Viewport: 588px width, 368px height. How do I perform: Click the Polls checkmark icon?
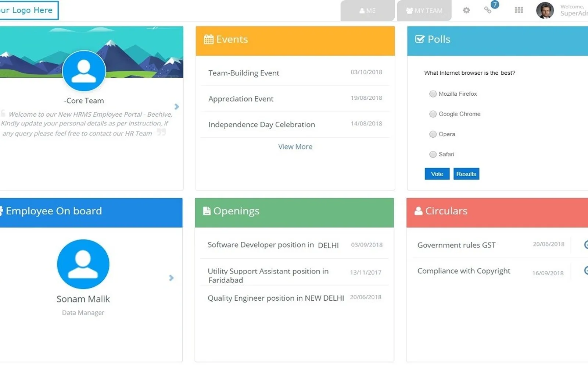(420, 39)
